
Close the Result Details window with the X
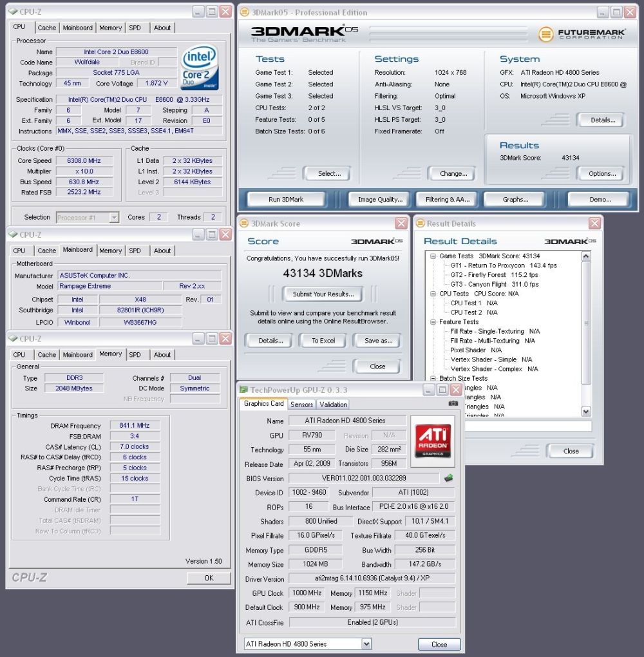pyautogui.click(x=594, y=224)
